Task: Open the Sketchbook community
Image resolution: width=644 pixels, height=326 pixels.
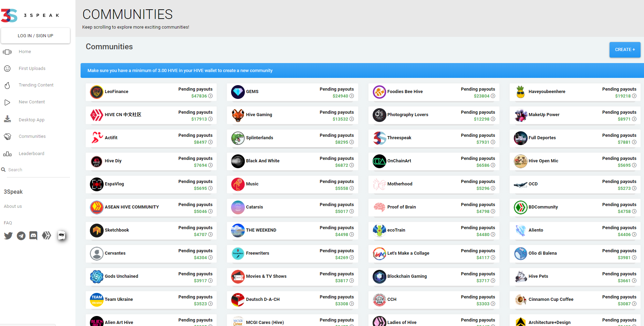Action: click(151, 231)
